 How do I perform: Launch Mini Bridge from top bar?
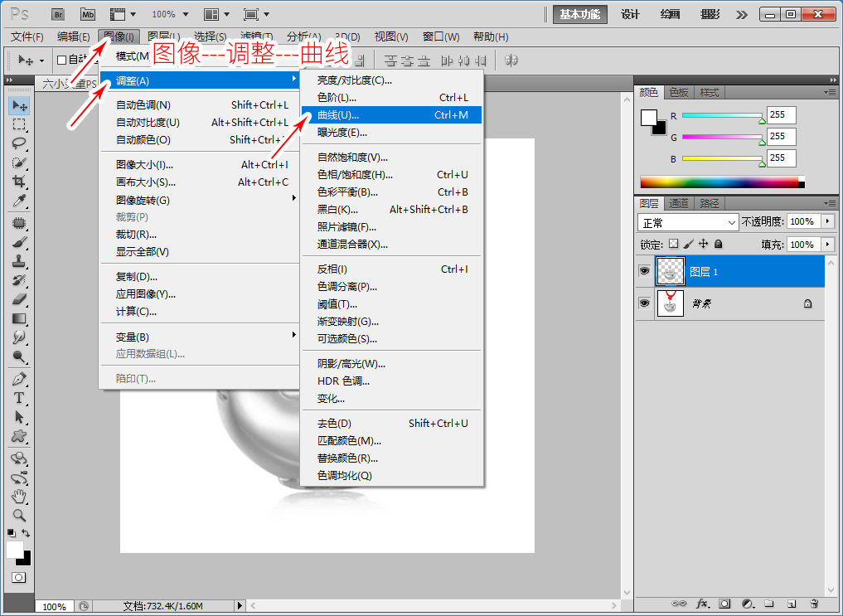point(88,15)
